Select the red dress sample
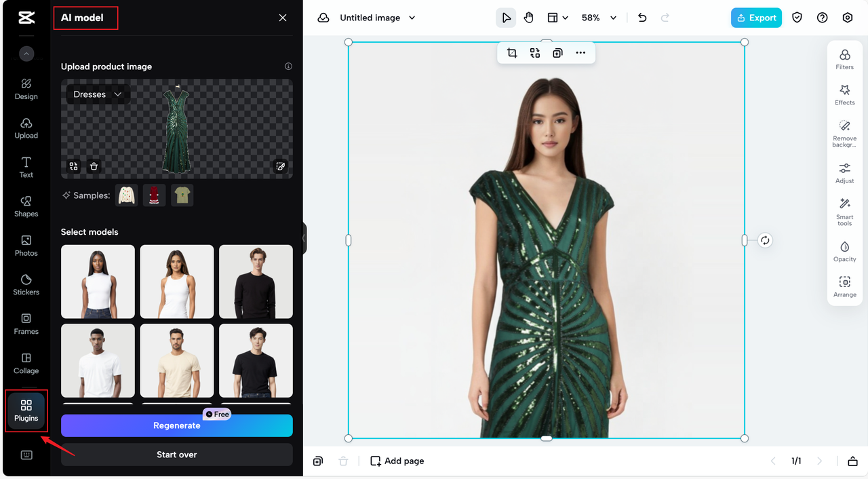Screen dimensions: 868x479 click(154, 195)
